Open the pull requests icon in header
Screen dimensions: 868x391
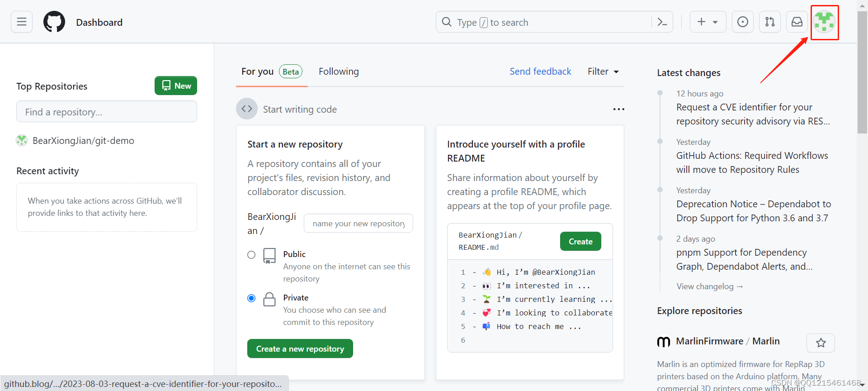(x=770, y=22)
